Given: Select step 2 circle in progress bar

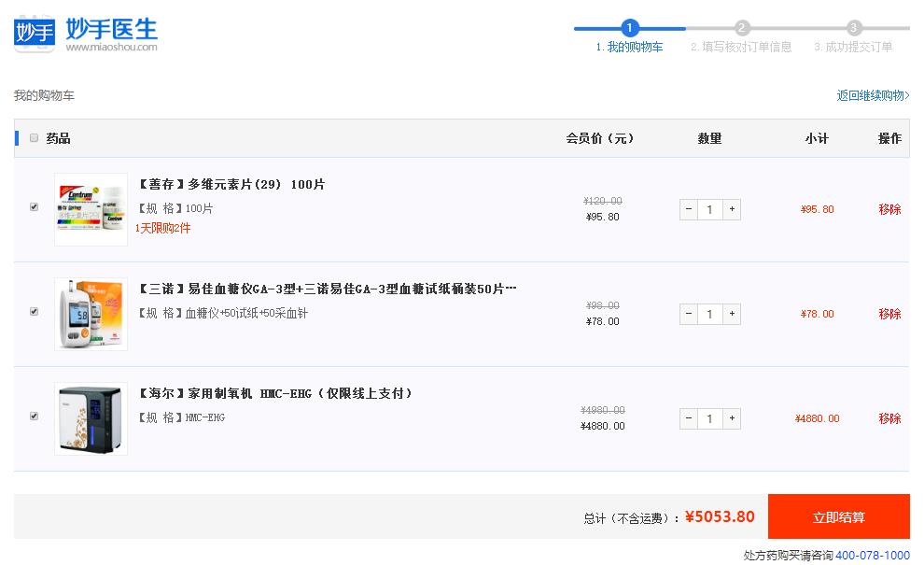Looking at the screenshot, I should click(x=742, y=28).
